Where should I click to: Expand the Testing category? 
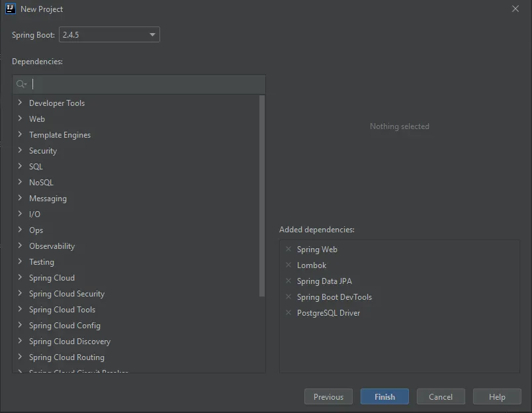coord(20,261)
